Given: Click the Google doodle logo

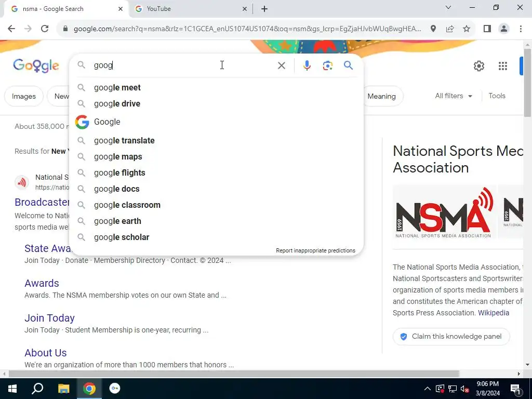Looking at the screenshot, I should tap(36, 65).
